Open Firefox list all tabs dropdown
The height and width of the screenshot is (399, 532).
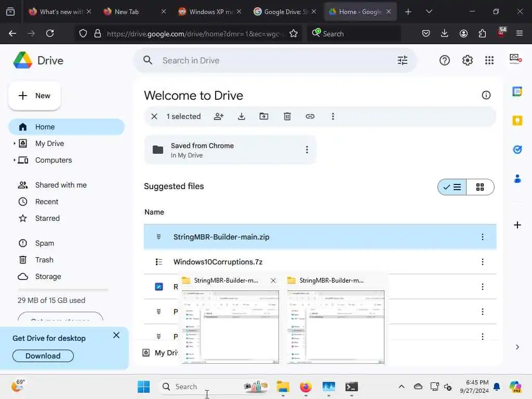(429, 11)
